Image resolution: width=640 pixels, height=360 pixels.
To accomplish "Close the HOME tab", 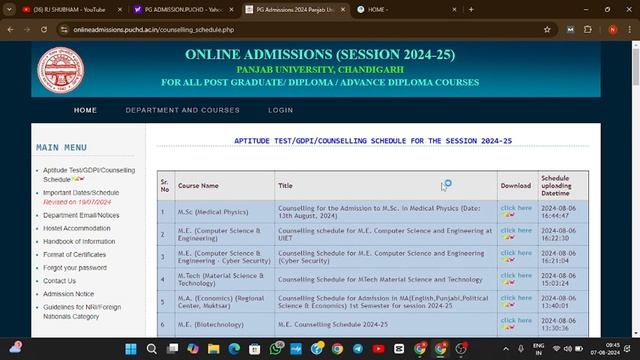I will [454, 9].
